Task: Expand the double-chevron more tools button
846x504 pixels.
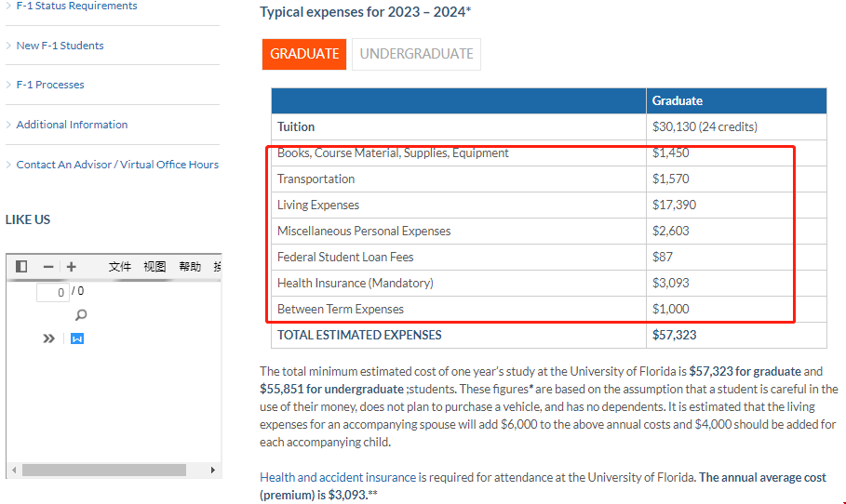Action: (x=48, y=338)
